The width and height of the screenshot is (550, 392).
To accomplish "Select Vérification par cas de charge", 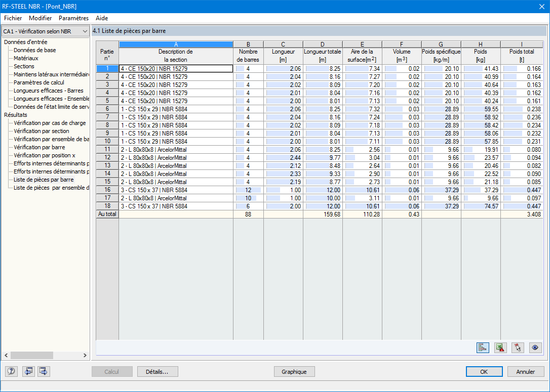I will pos(50,123).
